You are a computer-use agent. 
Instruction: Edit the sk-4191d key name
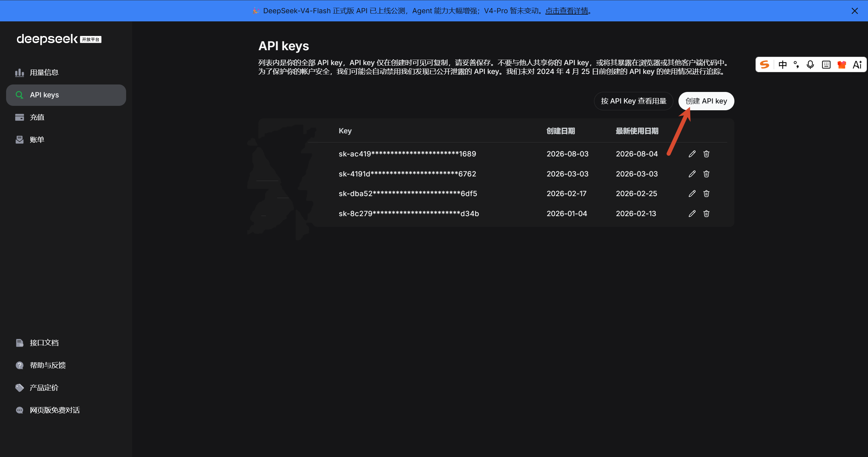[692, 174]
